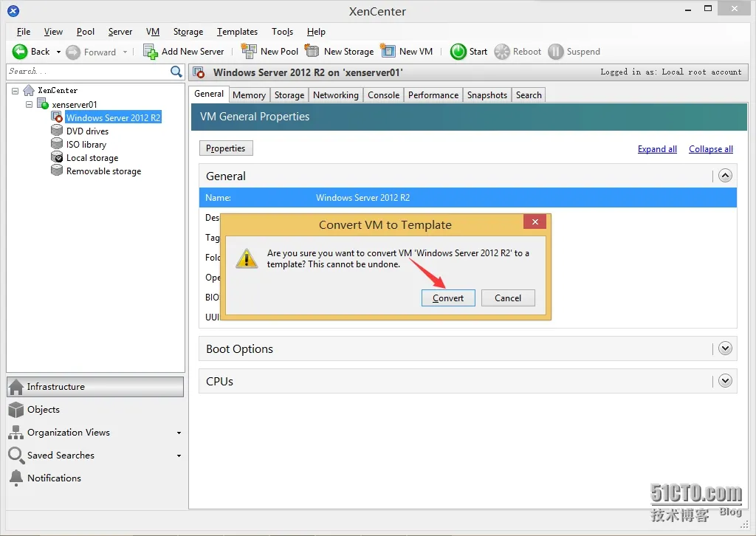Image resolution: width=756 pixels, height=536 pixels.
Task: Open the Back button dropdown arrow
Action: (x=58, y=52)
